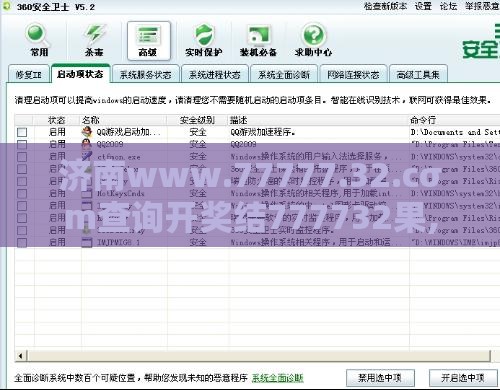500x390 pixels.
Task: Tick checkbox for 360安全卫士实时监控程序 row
Action: 22,230
